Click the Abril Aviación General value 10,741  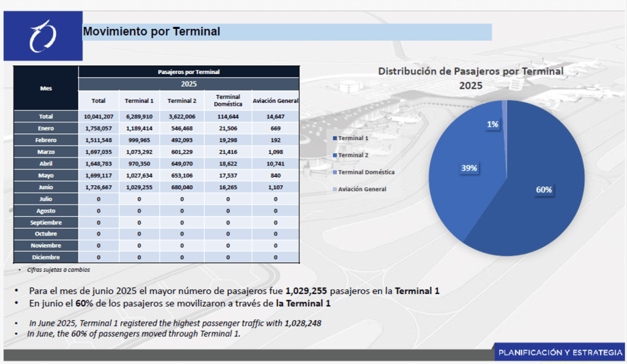[x=276, y=163]
